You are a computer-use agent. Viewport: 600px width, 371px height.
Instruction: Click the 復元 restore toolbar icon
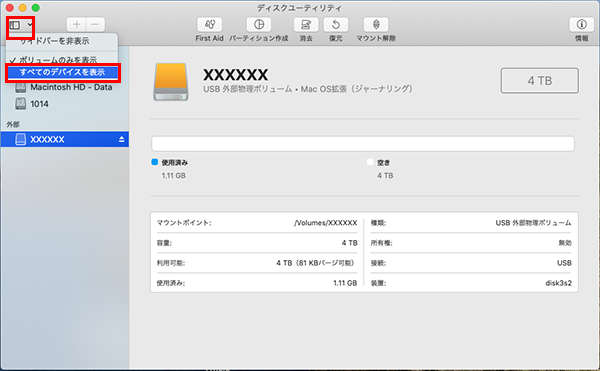336,25
